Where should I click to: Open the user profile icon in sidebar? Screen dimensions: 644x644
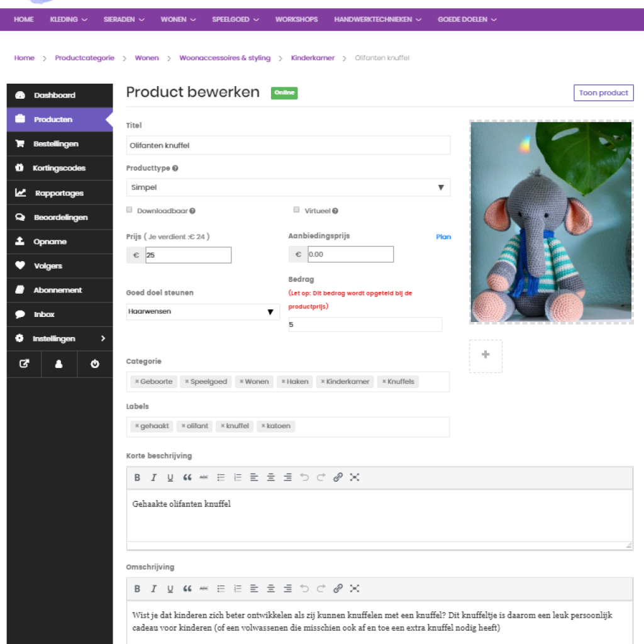58,364
